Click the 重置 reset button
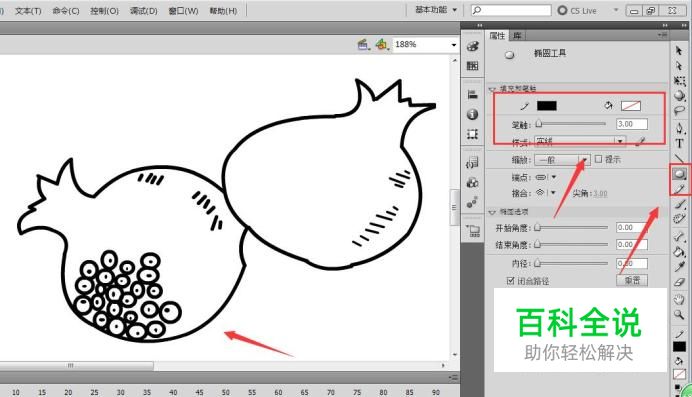The width and height of the screenshot is (692, 397). click(x=632, y=280)
